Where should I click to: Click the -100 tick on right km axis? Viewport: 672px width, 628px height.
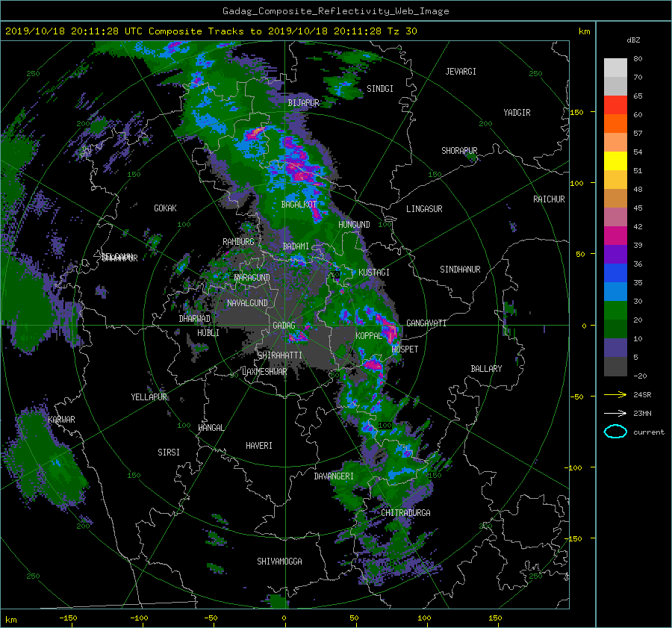(573, 467)
